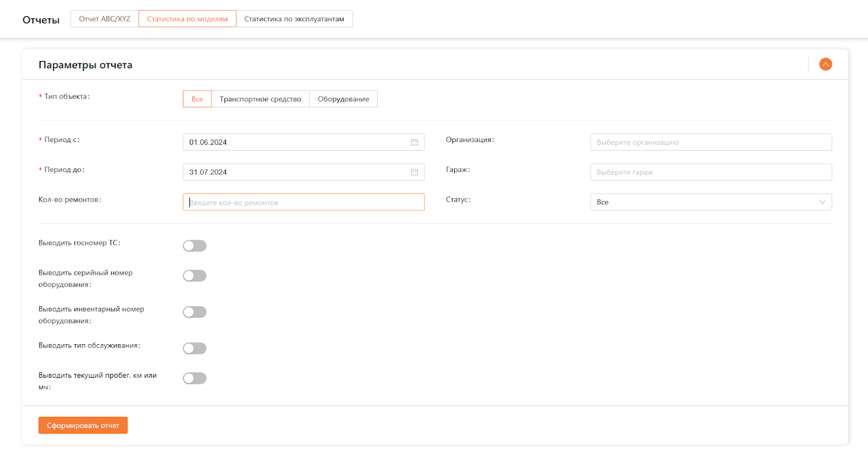Select 'Оборудование' object type

(x=343, y=99)
